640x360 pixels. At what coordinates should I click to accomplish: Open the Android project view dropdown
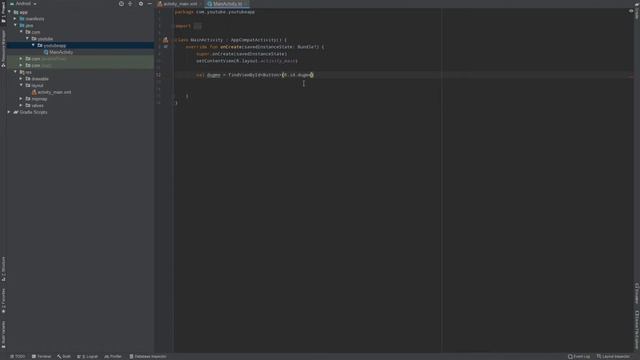[x=24, y=4]
